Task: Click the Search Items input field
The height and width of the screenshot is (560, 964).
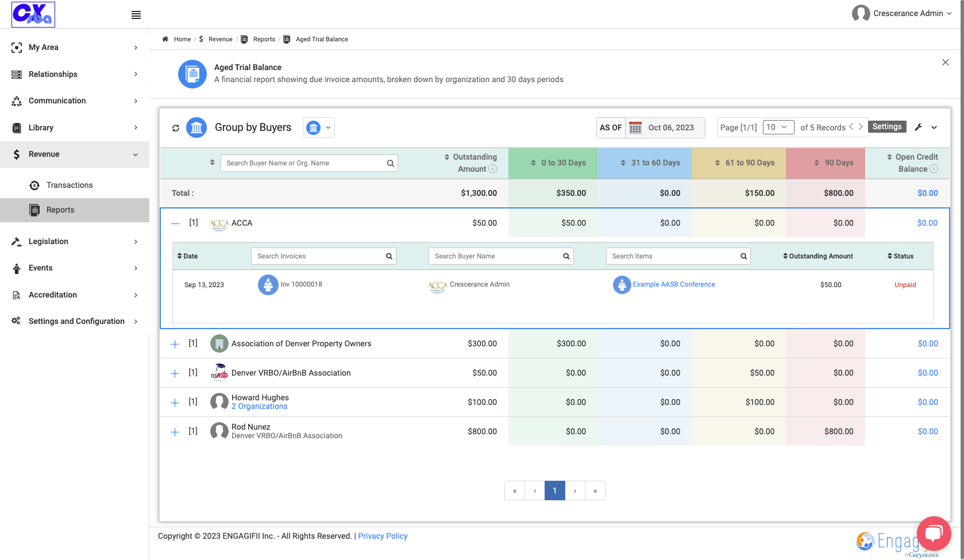Action: 678,256
